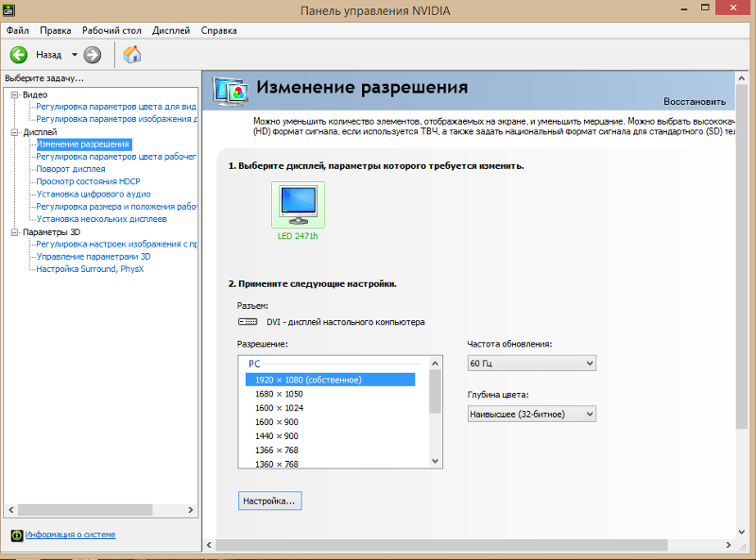756x560 pixels.
Task: Open Регулировка размера и положения рабочего стола
Action: coord(116,207)
